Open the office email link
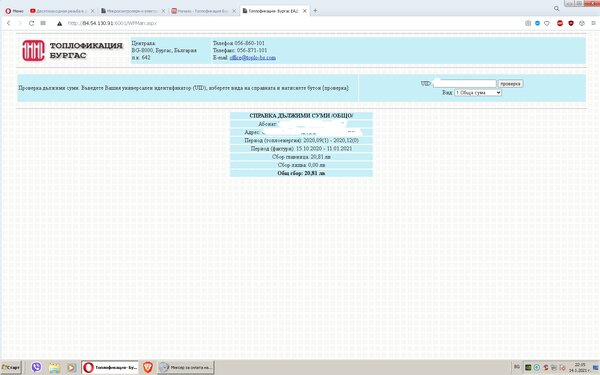600x375 pixels. coord(253,58)
